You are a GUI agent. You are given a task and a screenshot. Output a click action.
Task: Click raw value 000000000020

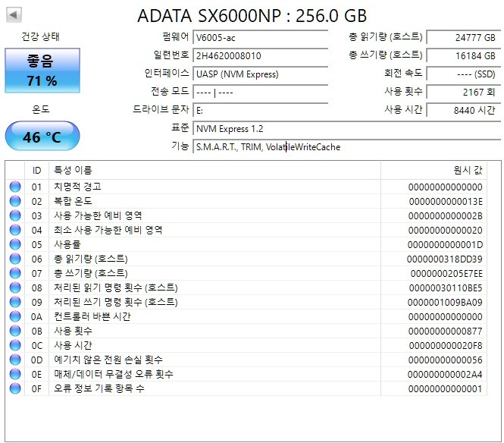tap(446, 231)
